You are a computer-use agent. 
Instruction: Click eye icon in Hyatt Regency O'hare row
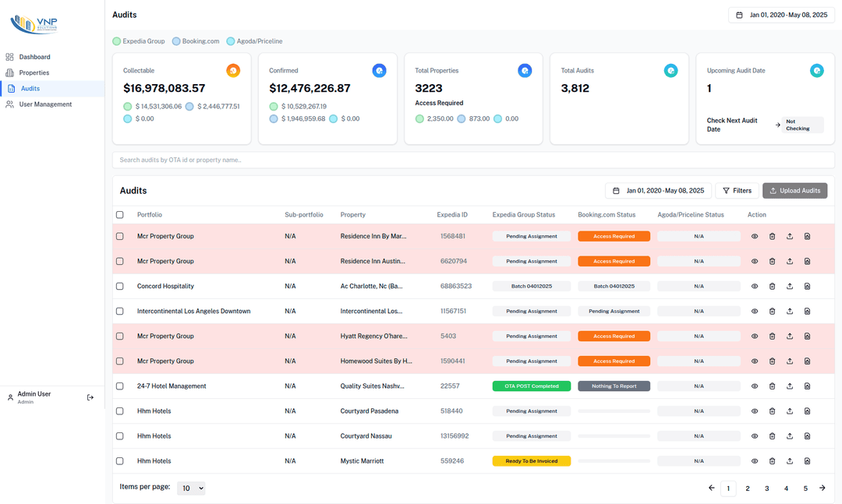click(755, 336)
